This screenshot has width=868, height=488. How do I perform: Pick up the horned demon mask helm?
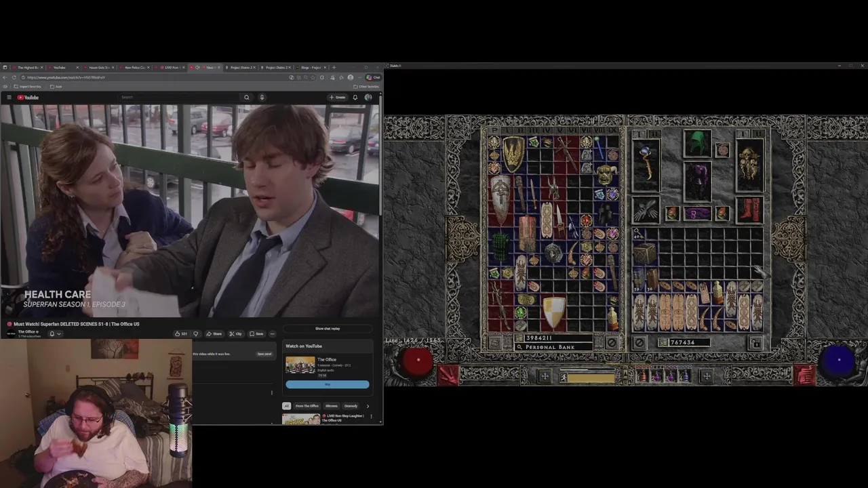coord(605,174)
